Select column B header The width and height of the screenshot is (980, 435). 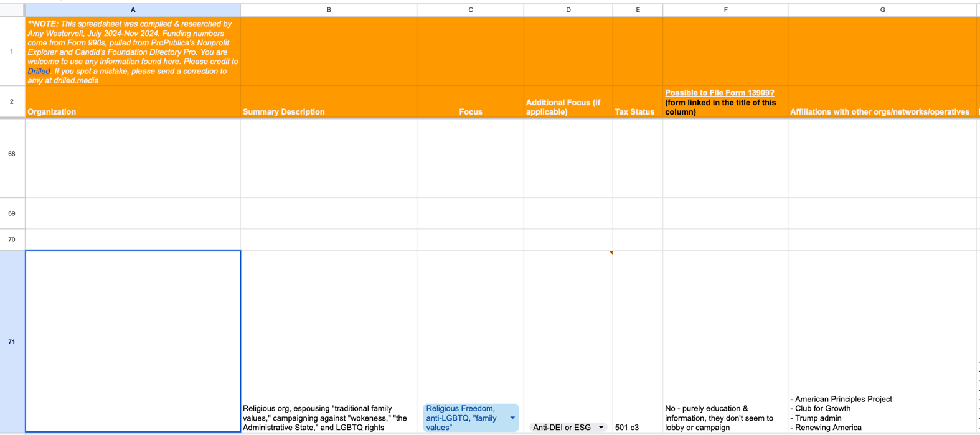pos(329,10)
